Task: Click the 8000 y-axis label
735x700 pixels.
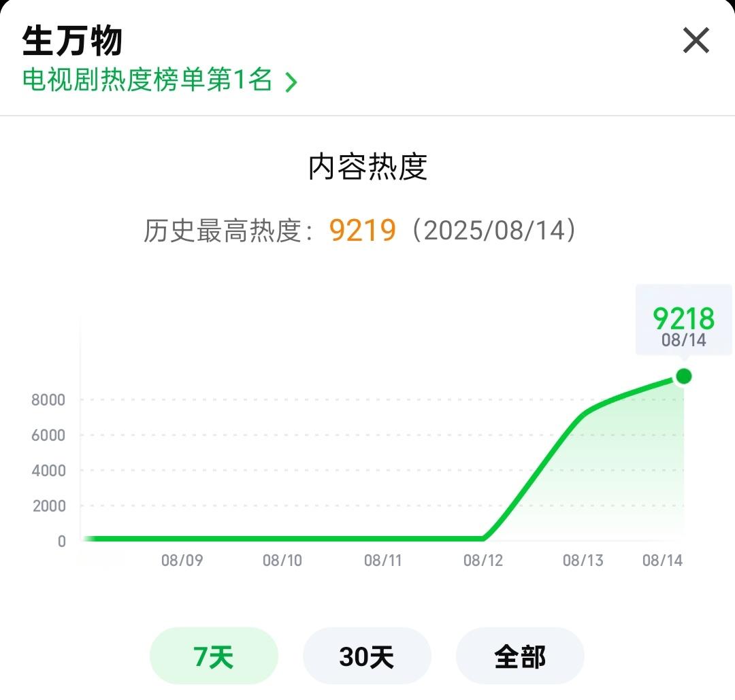Action: 48,400
